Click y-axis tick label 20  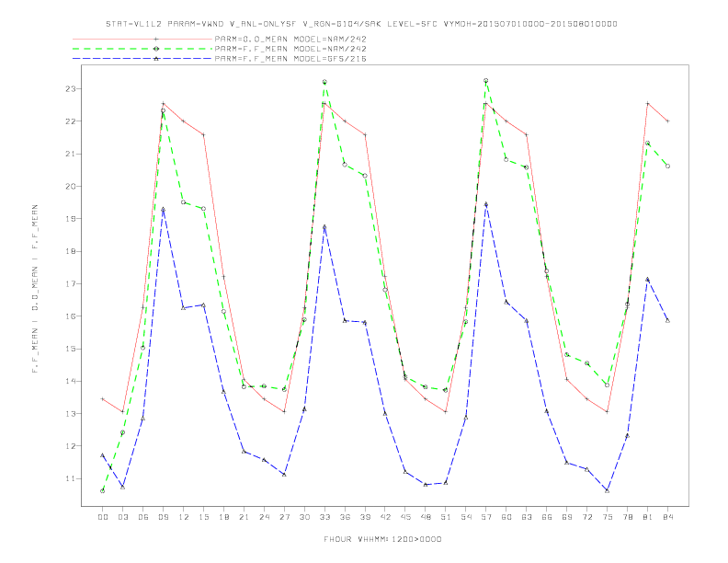[x=70, y=186]
